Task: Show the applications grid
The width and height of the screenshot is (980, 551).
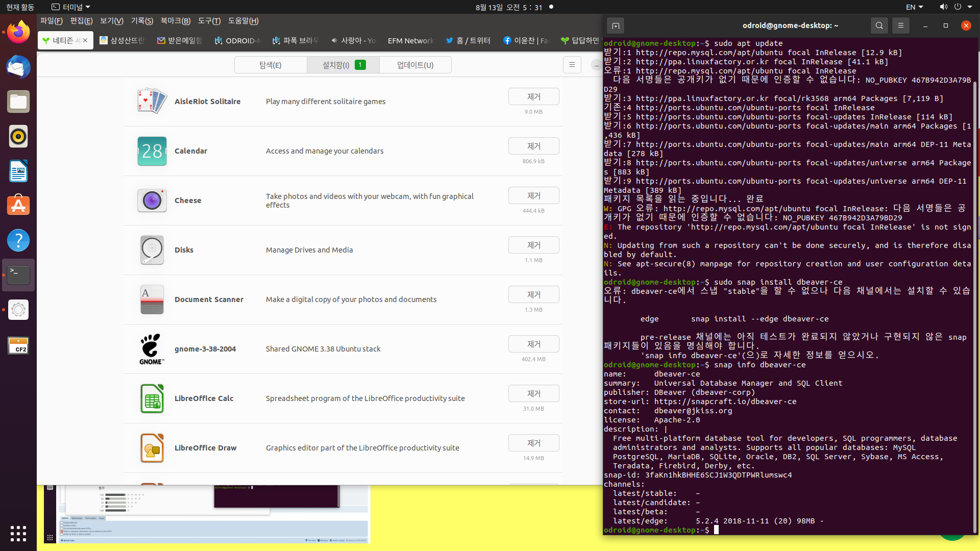Action: point(18,533)
